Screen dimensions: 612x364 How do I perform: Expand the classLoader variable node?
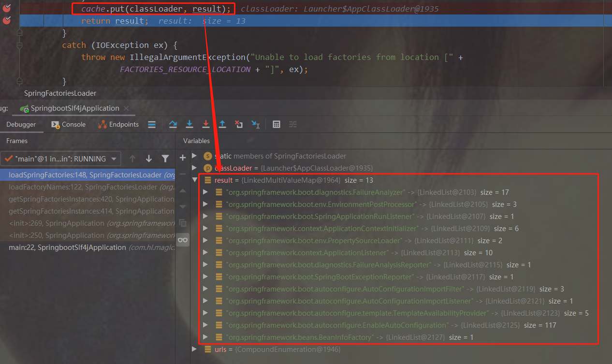pos(194,168)
